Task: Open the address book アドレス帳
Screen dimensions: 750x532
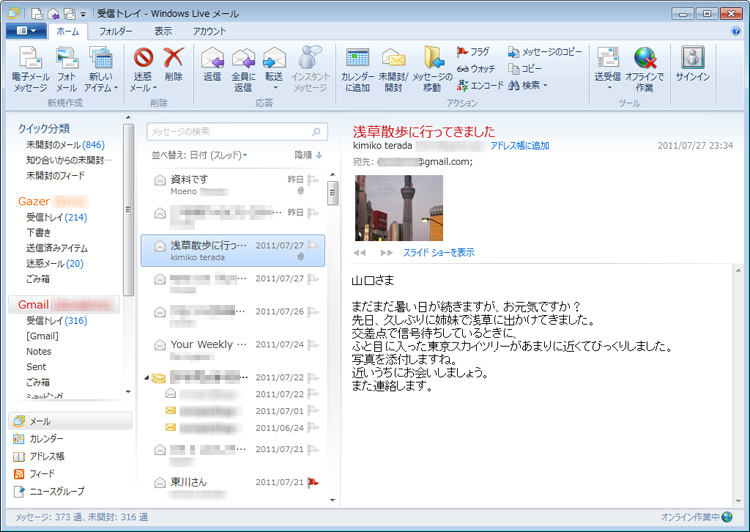Action: (x=39, y=456)
